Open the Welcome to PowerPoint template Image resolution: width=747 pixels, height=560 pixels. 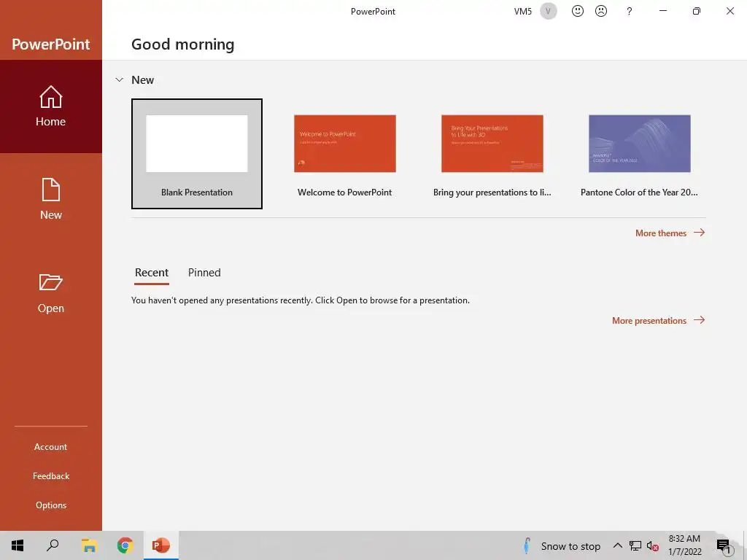point(344,154)
